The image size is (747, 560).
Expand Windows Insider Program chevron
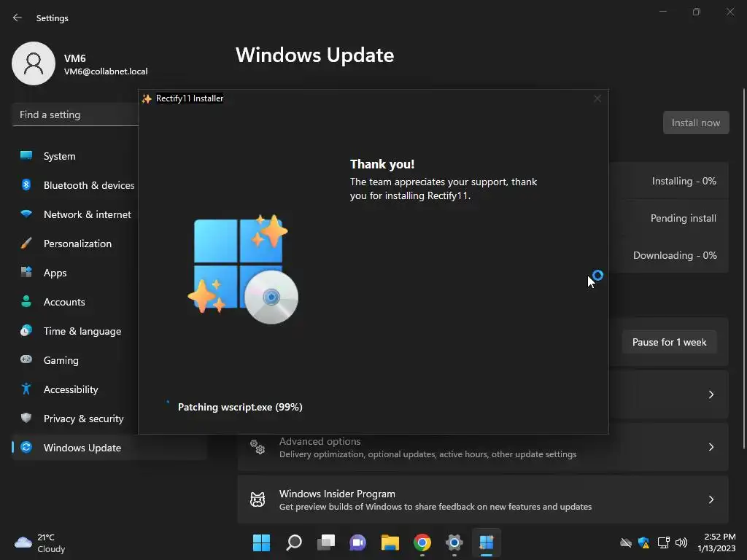point(711,499)
